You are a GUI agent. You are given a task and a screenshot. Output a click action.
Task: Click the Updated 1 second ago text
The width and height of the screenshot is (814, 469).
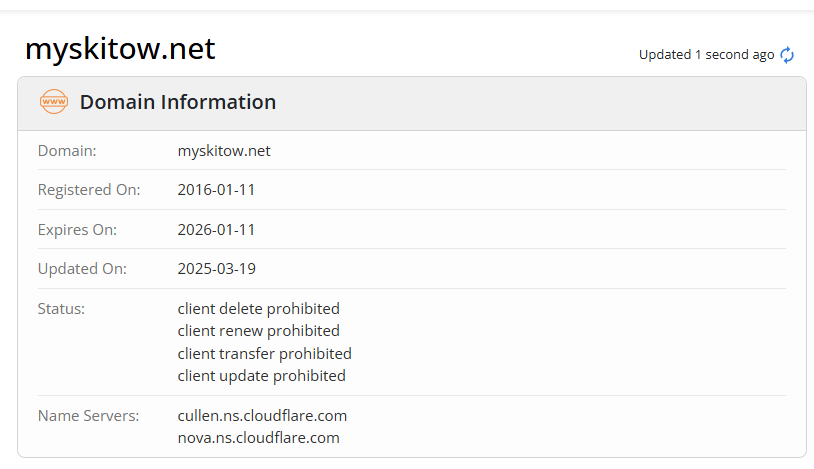click(707, 55)
